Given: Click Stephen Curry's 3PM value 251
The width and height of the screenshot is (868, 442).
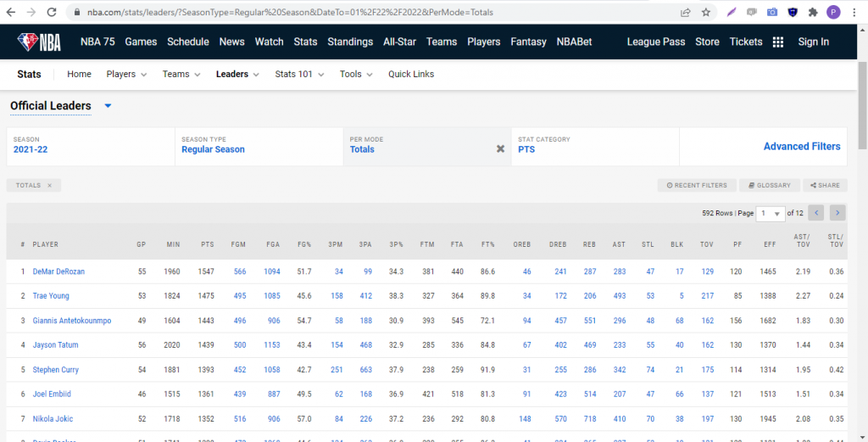Looking at the screenshot, I should tap(337, 369).
